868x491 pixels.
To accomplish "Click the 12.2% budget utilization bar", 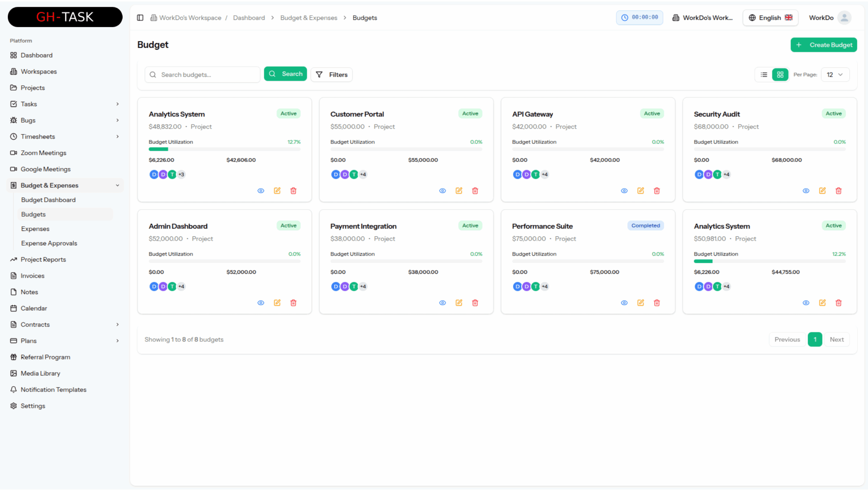I will tap(770, 261).
